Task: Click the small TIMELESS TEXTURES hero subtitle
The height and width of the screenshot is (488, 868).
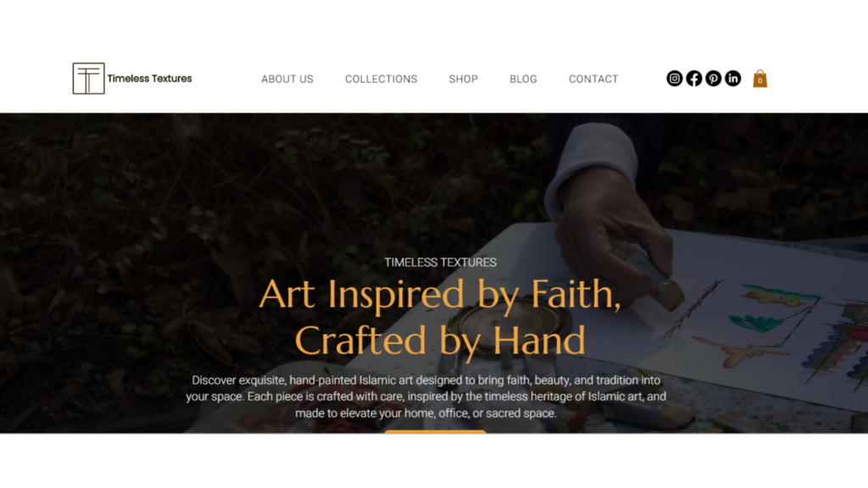Action: (441, 263)
